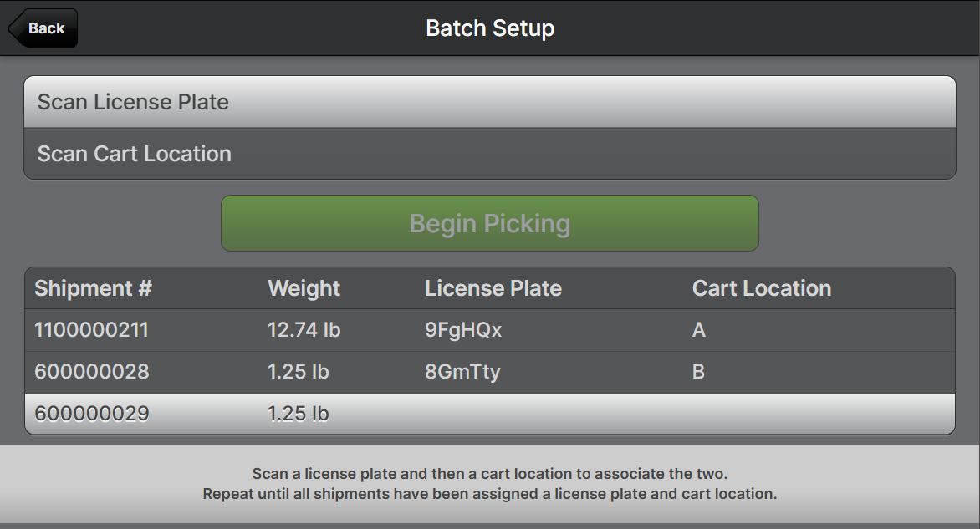Click license plate 8GmTty cell
Screen dimensions: 980x529
(462, 372)
